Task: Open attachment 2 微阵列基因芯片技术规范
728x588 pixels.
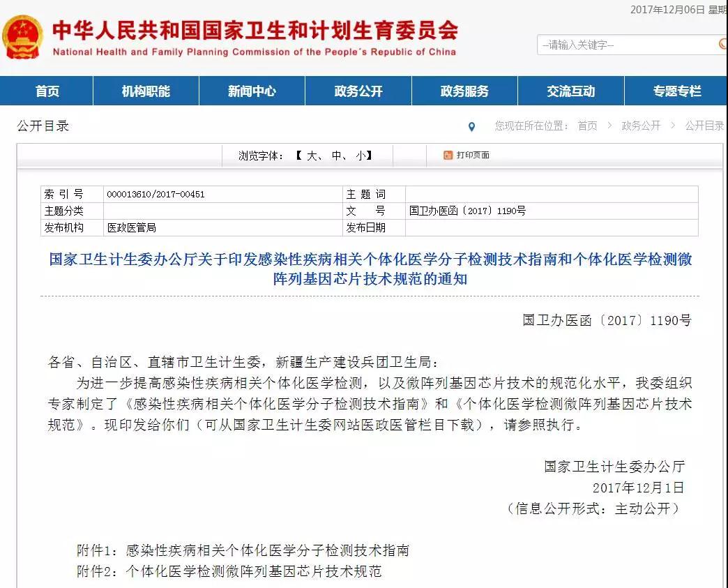Action: (x=253, y=571)
